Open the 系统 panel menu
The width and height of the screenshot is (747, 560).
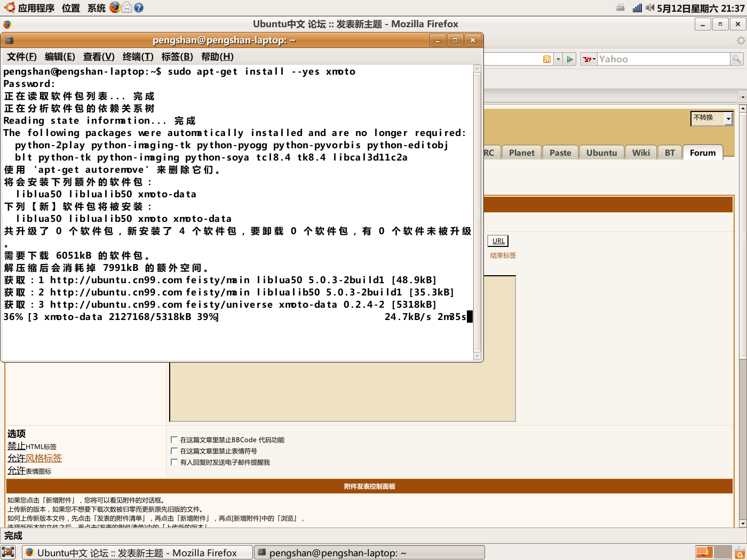pyautogui.click(x=97, y=8)
